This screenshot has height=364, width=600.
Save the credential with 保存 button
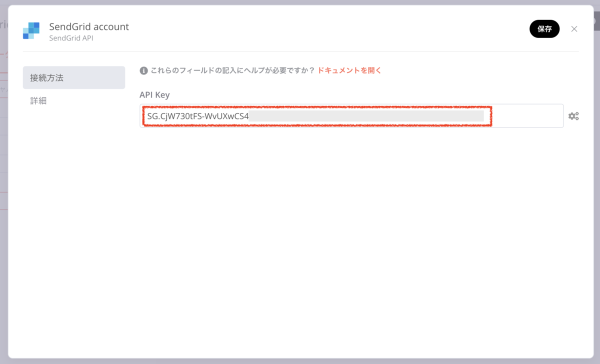(544, 29)
